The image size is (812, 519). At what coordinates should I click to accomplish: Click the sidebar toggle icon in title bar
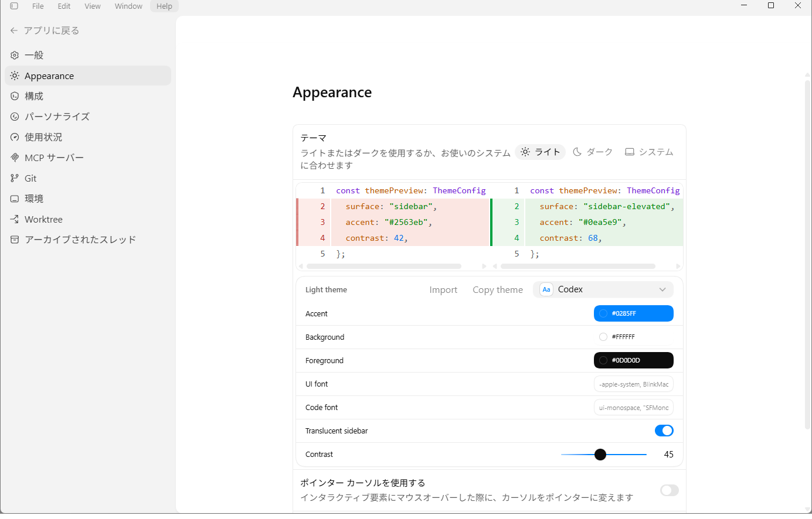coord(14,6)
